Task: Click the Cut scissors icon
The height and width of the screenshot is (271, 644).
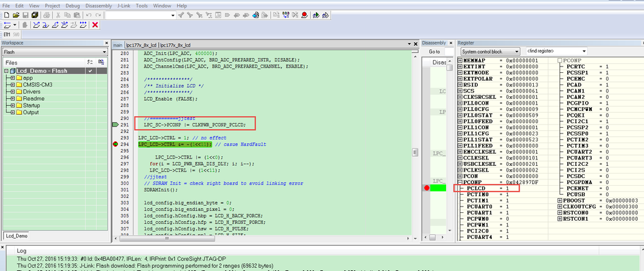Action: coord(58,15)
